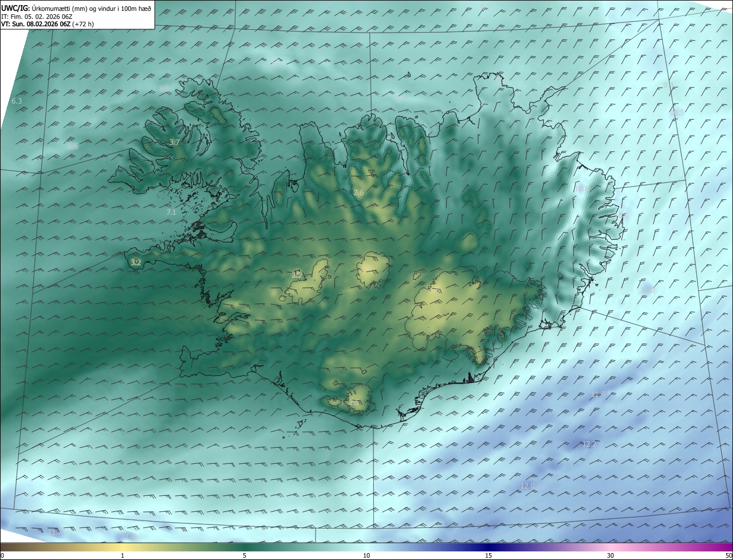Click the 1 tick on the color scale
733x560 pixels.
123,555
